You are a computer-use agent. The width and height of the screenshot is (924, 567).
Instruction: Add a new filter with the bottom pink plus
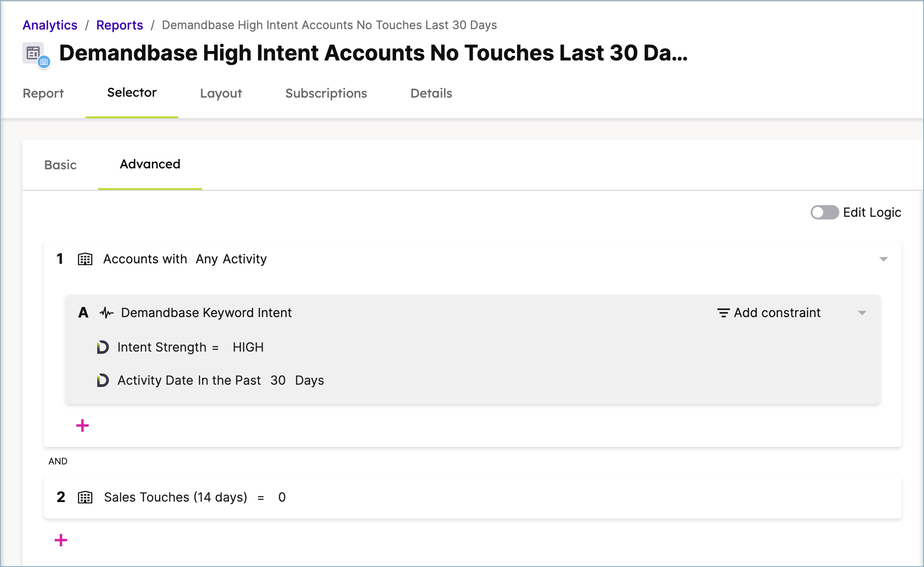click(61, 540)
